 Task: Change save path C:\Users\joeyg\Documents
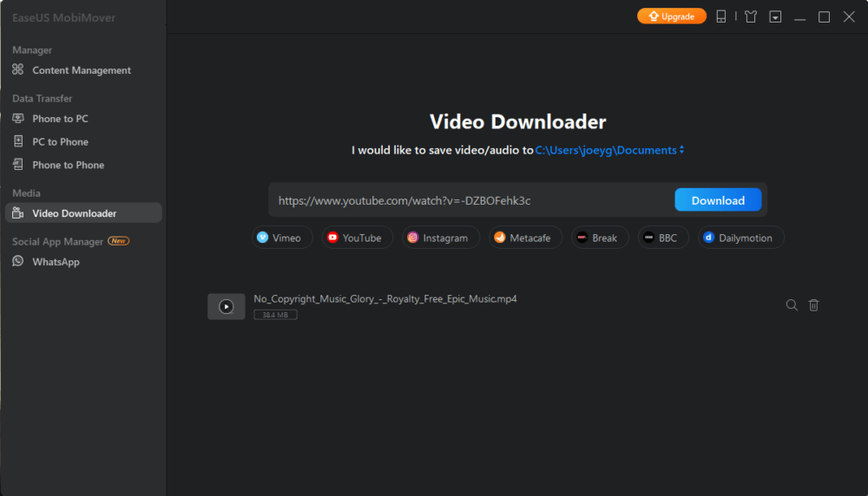[606, 150]
